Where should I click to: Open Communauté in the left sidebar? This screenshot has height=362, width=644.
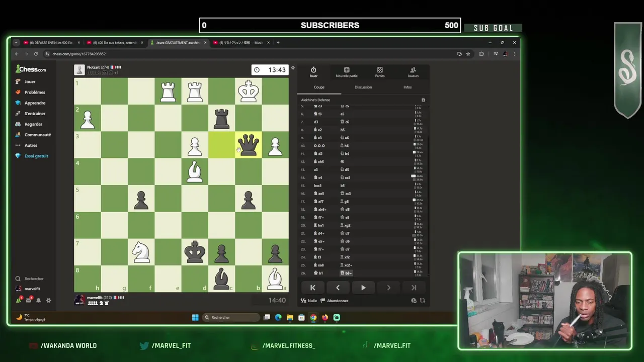coord(33,134)
